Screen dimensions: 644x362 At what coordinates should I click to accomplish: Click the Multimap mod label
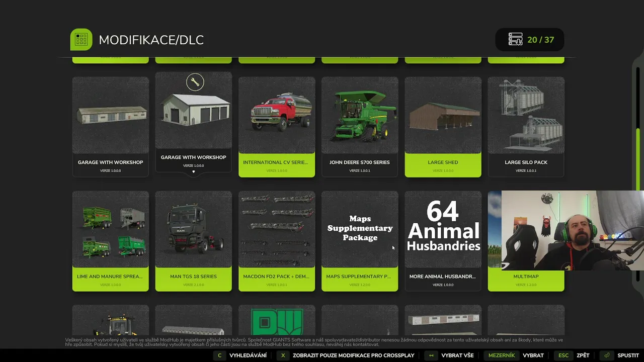[526, 277]
